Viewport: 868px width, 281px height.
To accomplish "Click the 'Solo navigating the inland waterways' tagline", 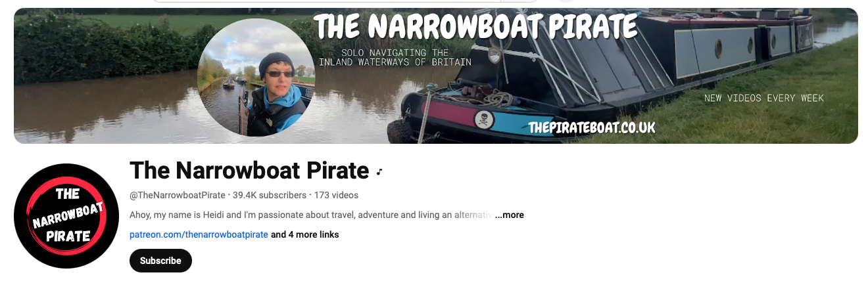I will (x=395, y=57).
